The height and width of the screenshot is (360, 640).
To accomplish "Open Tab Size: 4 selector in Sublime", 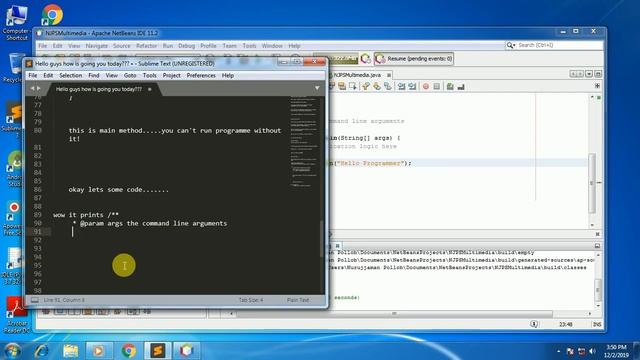I will point(251,300).
